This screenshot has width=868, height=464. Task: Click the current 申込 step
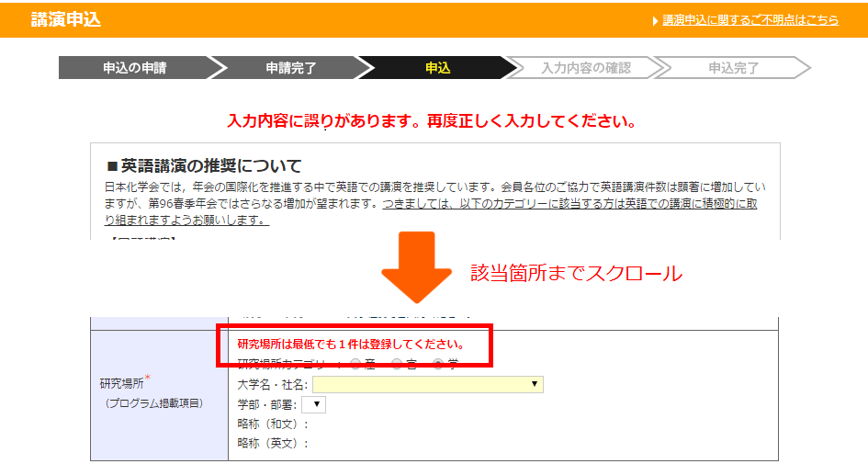point(438,68)
